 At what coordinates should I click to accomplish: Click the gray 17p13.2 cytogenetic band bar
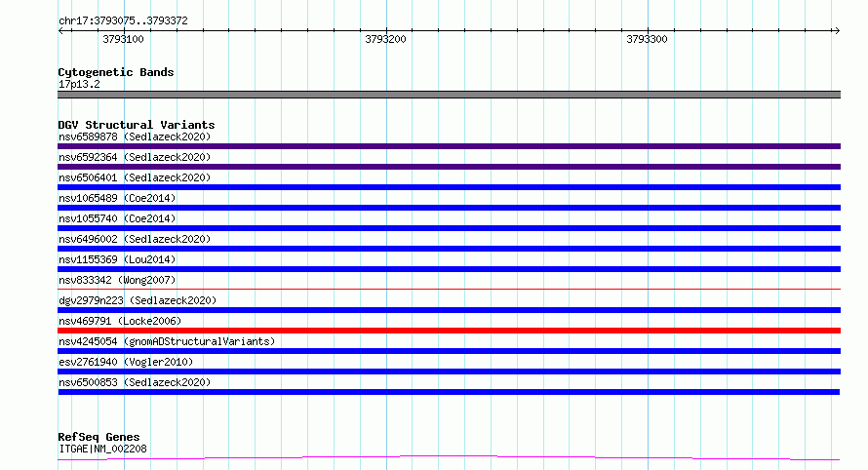click(449, 95)
